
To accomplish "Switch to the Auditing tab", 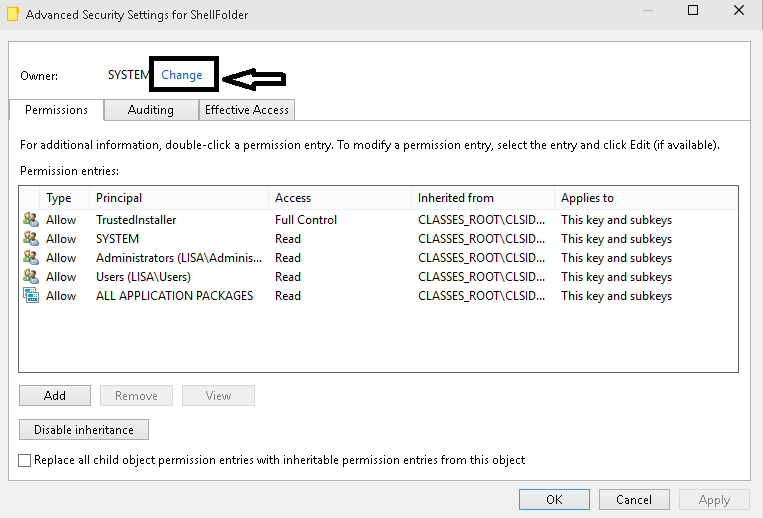I will pos(150,110).
